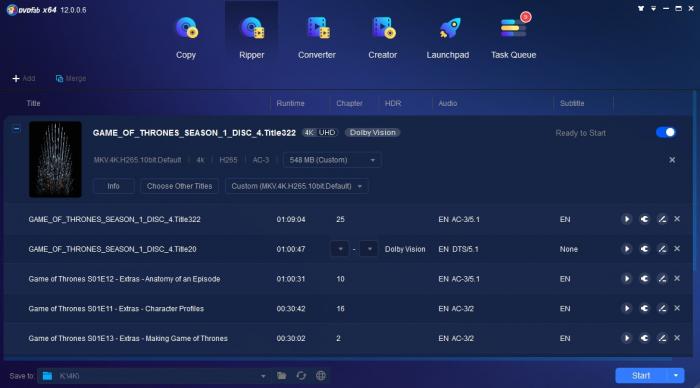Viewport: 700px width, 388px height.
Task: Remove Anatomy of an Episode row
Action: click(677, 278)
